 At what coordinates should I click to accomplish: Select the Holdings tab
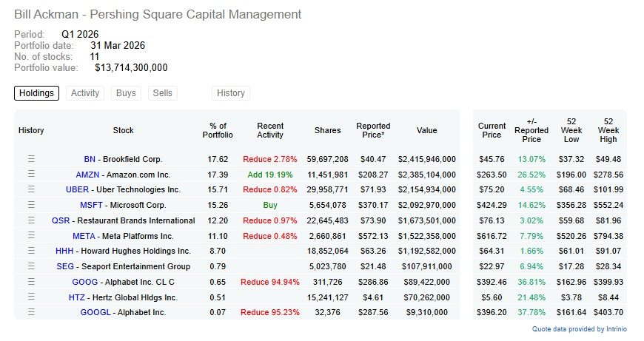[36, 93]
